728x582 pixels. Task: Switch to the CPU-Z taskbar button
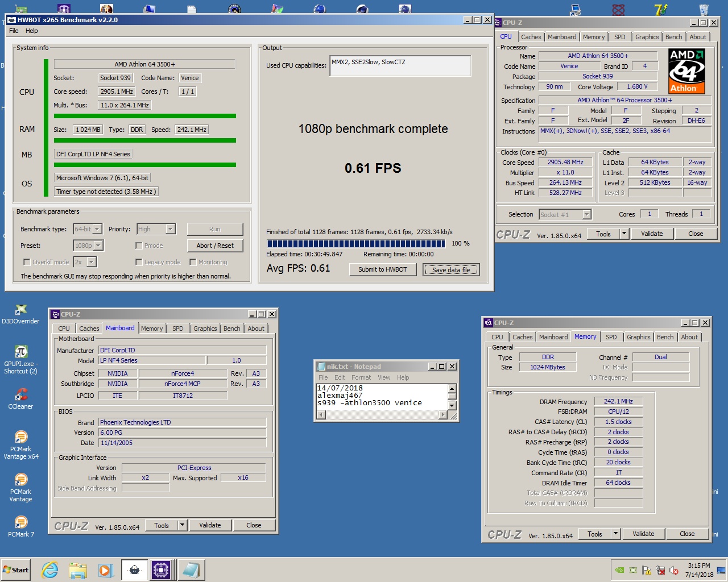162,570
